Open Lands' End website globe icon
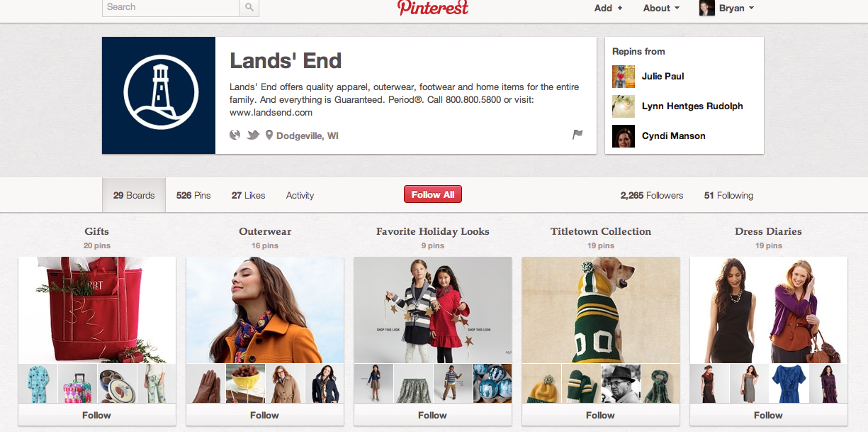The height and width of the screenshot is (432, 868). (x=236, y=135)
